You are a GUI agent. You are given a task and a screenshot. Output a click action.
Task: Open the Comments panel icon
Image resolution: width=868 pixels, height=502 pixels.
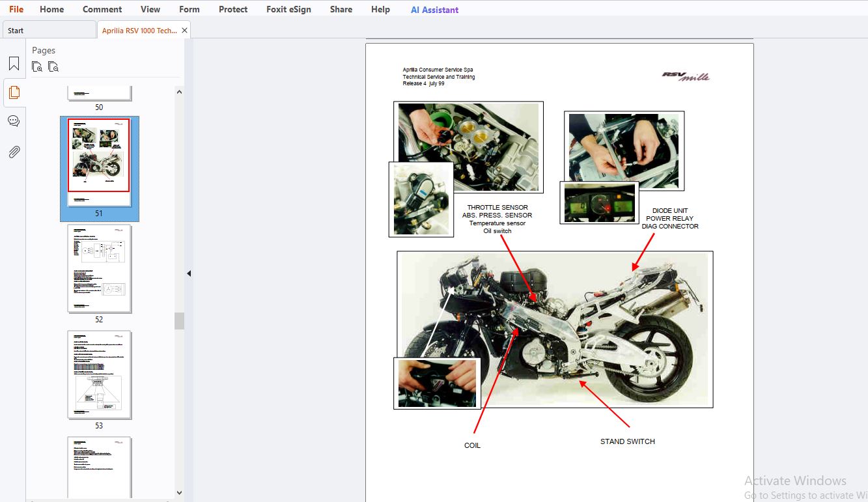(14, 121)
